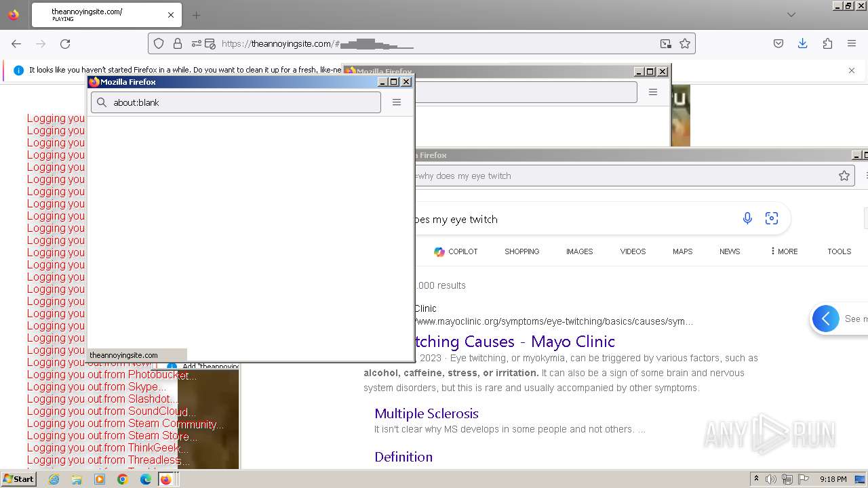The width and height of the screenshot is (868, 488).
Task: Switch to COPILOT search tab
Action: pos(456,251)
